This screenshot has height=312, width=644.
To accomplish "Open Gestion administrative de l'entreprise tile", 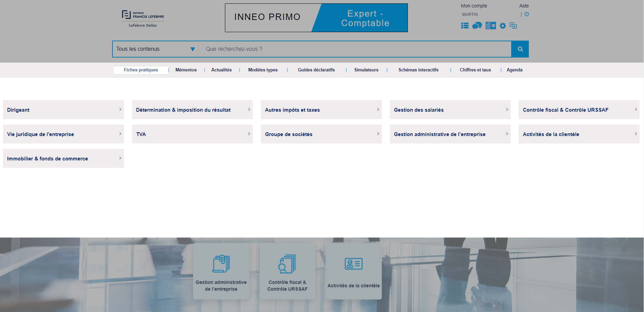I will click(x=450, y=134).
